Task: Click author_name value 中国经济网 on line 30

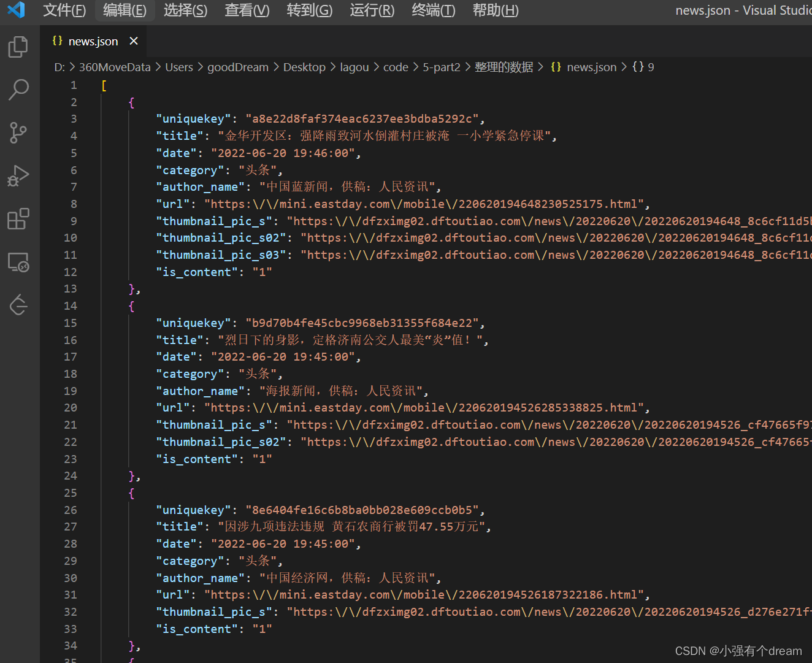Action: (x=297, y=578)
